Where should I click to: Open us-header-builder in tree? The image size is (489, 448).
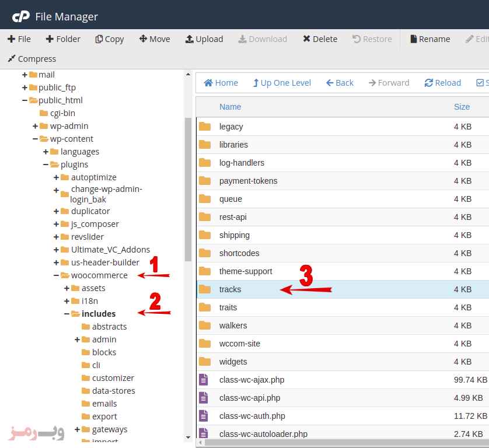[x=105, y=262]
